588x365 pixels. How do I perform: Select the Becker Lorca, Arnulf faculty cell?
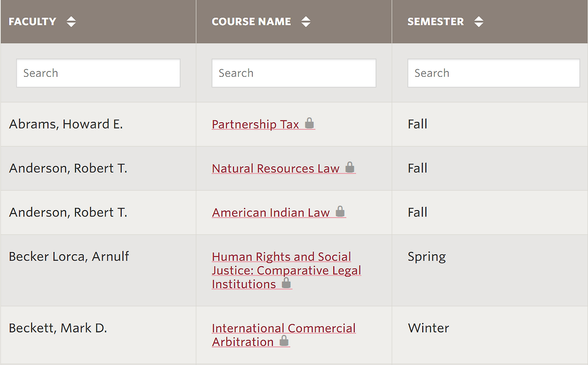point(69,257)
